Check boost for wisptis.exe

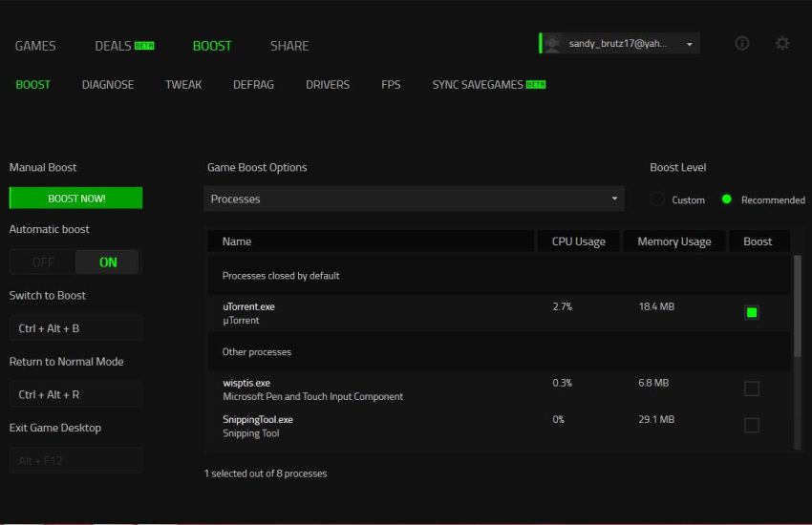tap(752, 388)
